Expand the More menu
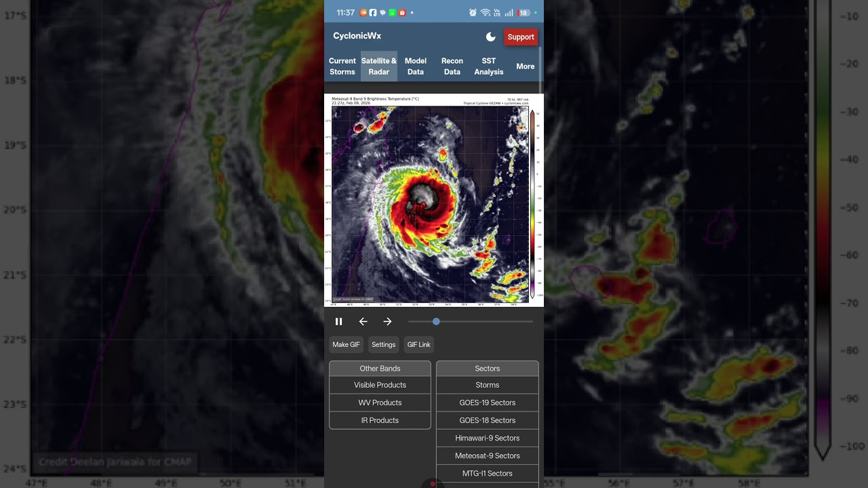 click(526, 66)
